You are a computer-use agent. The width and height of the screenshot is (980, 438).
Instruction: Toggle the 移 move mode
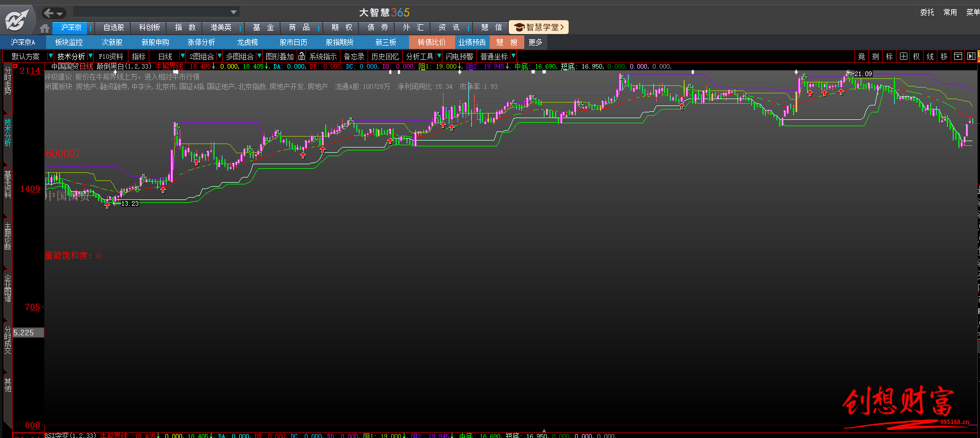click(944, 56)
